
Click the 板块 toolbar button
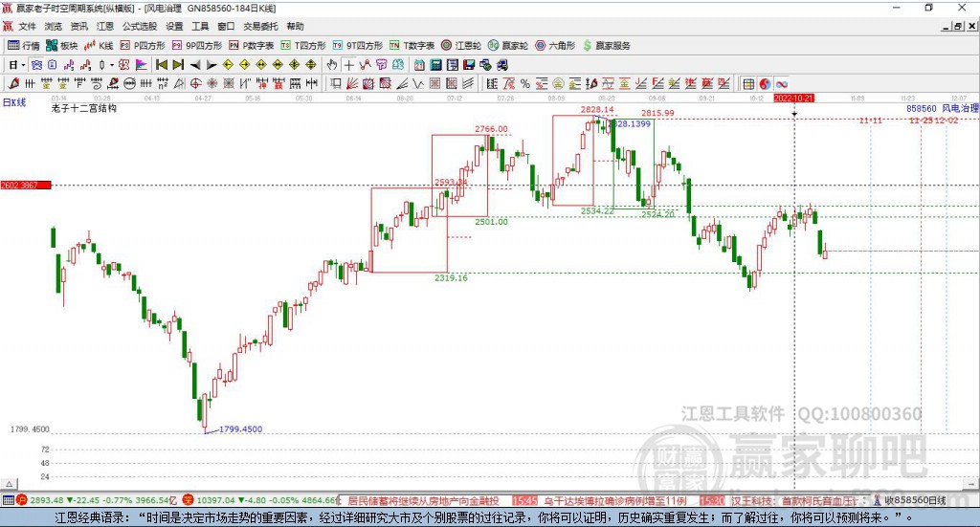(62, 46)
